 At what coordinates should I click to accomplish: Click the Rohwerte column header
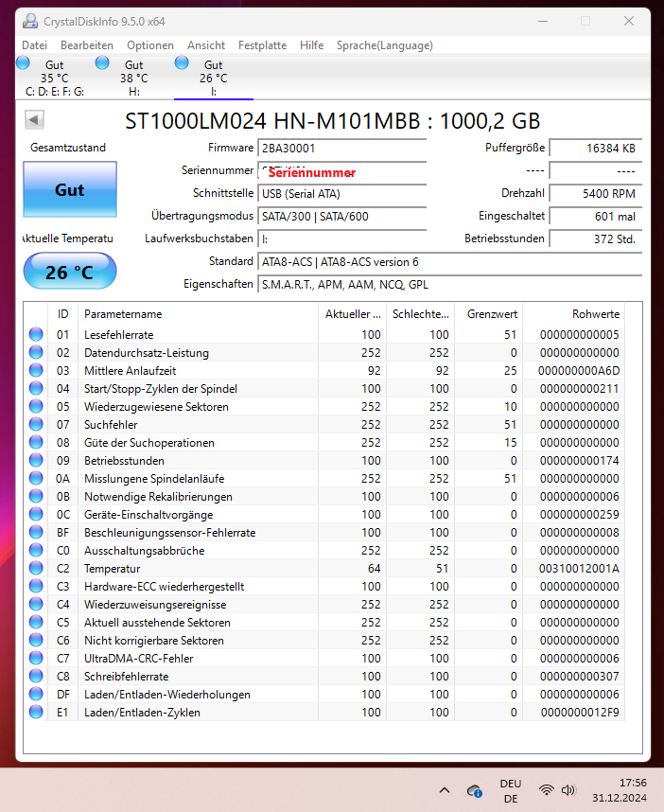573,314
